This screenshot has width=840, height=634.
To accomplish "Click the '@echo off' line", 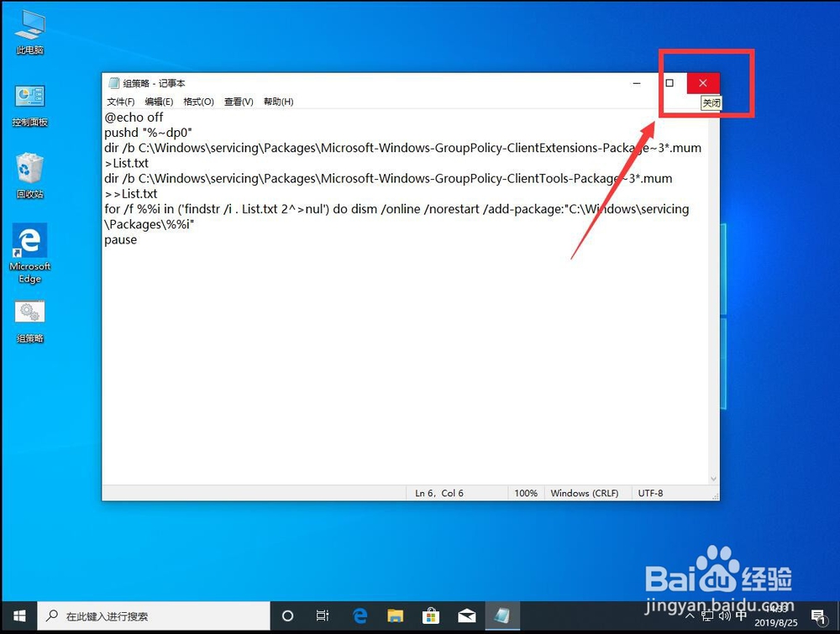I will click(x=134, y=118).
